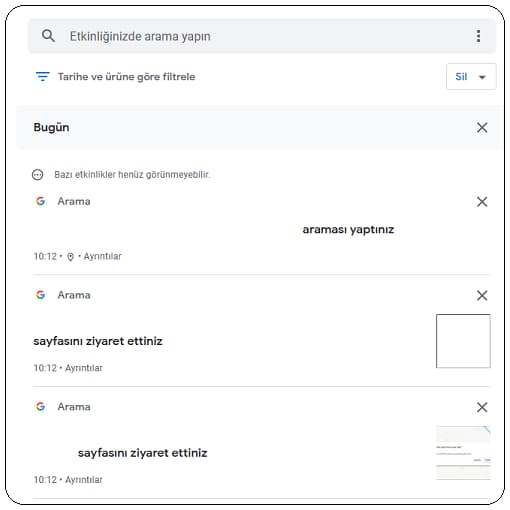
Task: Click the Google logo of third Arama entry
Action: tap(40, 406)
